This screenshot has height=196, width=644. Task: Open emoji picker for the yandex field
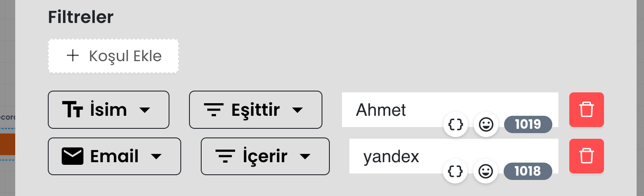pyautogui.click(x=486, y=172)
